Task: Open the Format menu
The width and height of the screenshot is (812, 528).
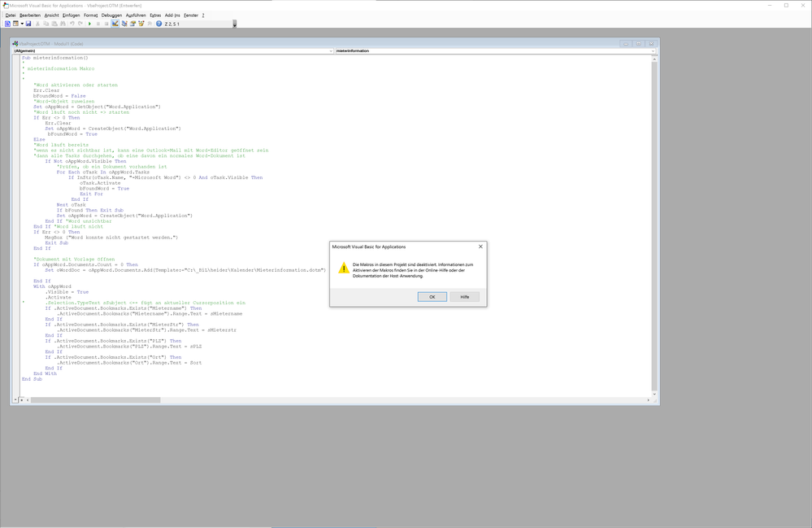Action: coord(90,15)
